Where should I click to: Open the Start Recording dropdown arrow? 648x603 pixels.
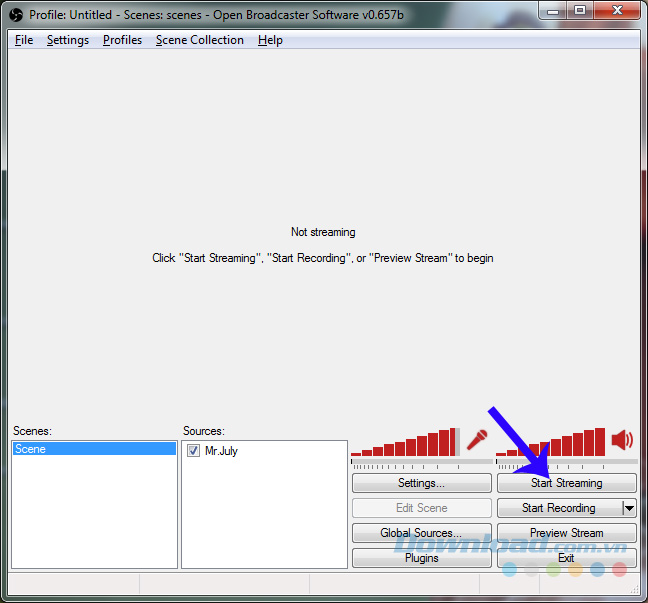[629, 508]
